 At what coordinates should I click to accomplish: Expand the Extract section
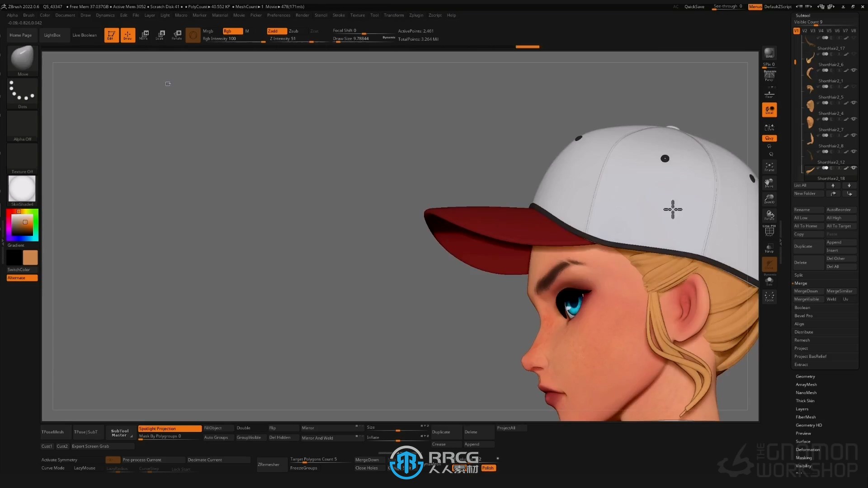pyautogui.click(x=801, y=364)
